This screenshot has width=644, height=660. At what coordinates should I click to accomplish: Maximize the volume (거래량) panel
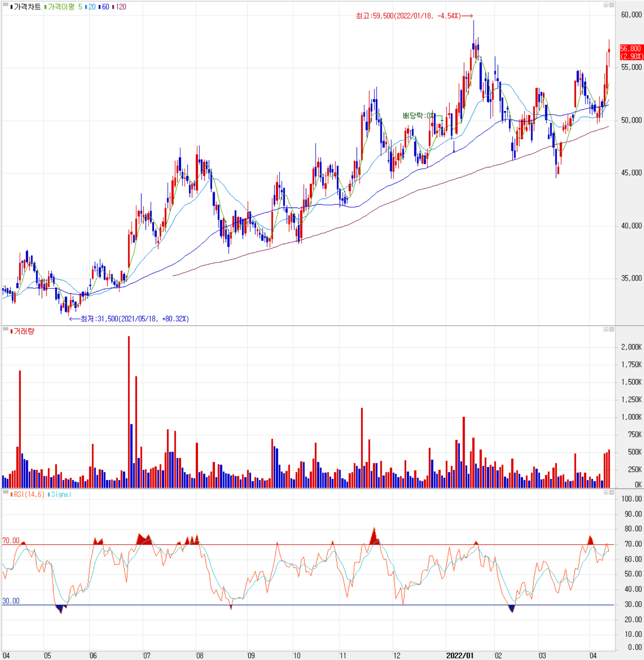click(606, 329)
